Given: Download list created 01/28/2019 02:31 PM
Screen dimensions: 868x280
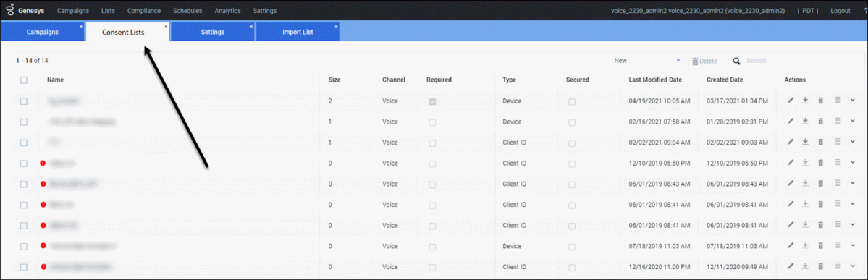Looking at the screenshot, I should [806, 121].
